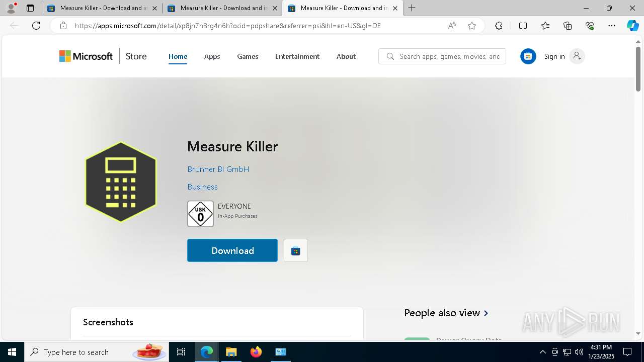
Task: Open the Favorites list
Action: (x=545, y=26)
